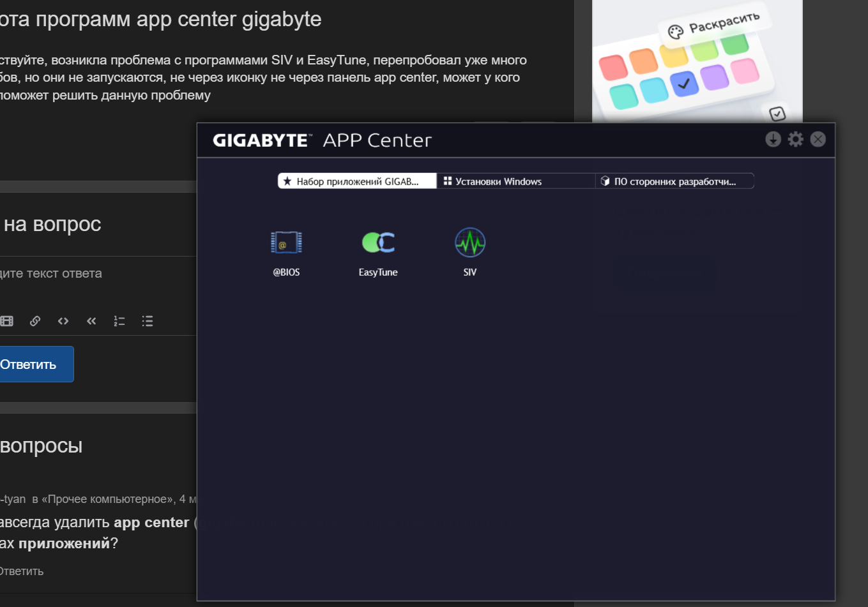Switch to the 'Установки Windows' tab
The height and width of the screenshot is (607, 868).
(x=516, y=181)
